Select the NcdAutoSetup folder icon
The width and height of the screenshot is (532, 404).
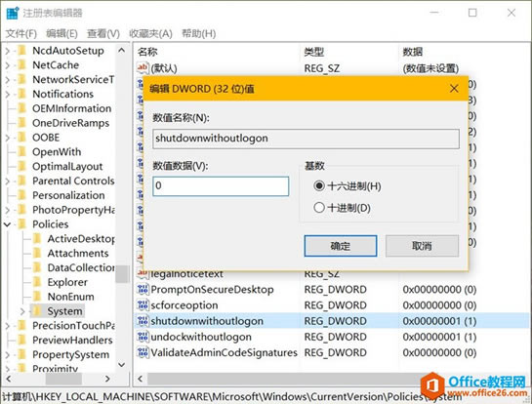click(x=22, y=51)
